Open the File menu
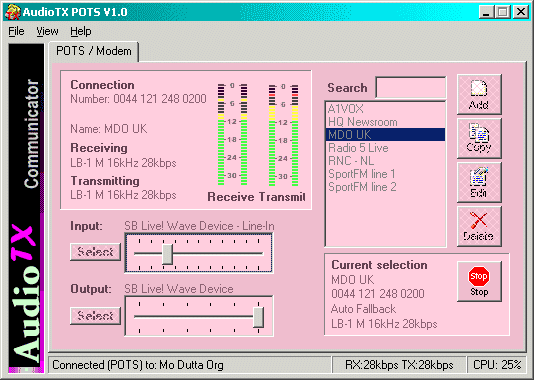 (x=16, y=31)
